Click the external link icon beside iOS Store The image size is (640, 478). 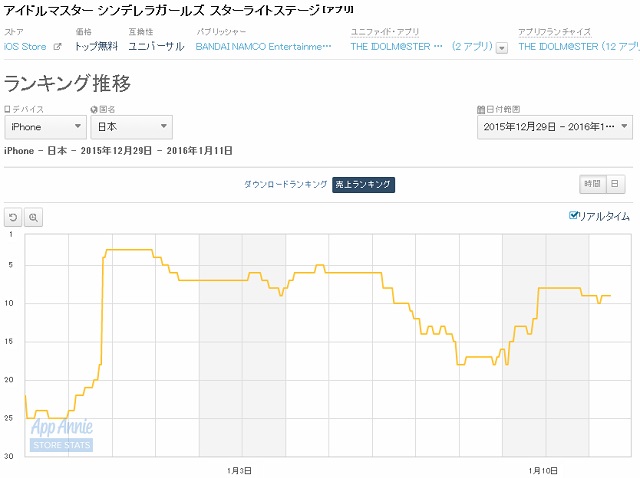57,47
